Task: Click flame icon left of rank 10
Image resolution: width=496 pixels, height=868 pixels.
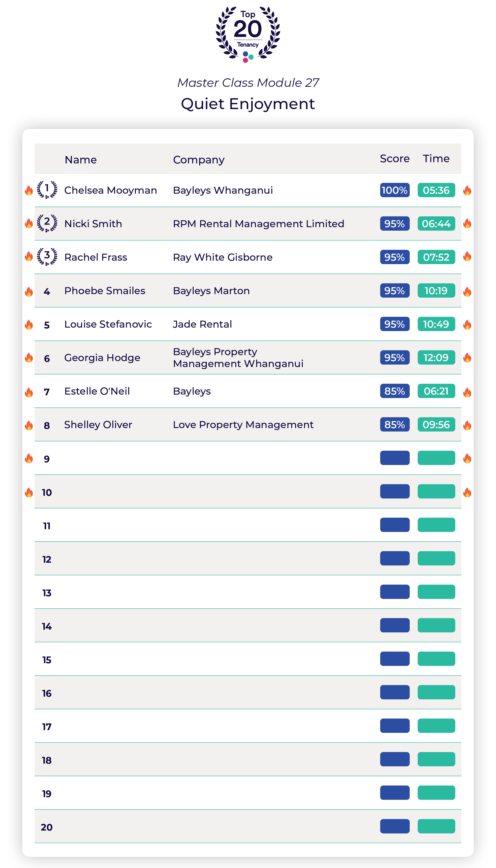Action: [29, 492]
